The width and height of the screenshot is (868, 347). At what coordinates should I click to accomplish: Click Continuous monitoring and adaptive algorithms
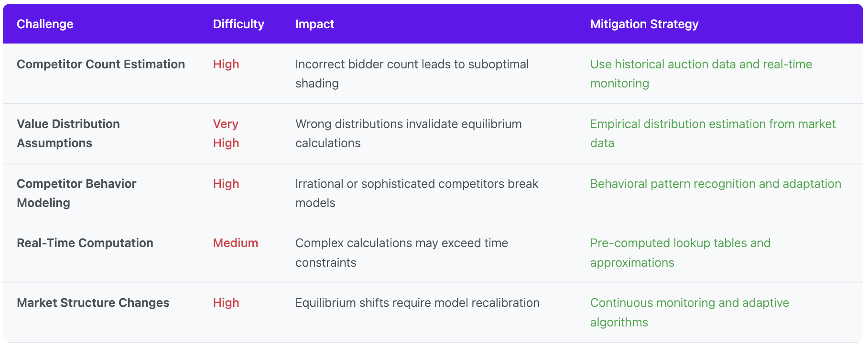(689, 312)
